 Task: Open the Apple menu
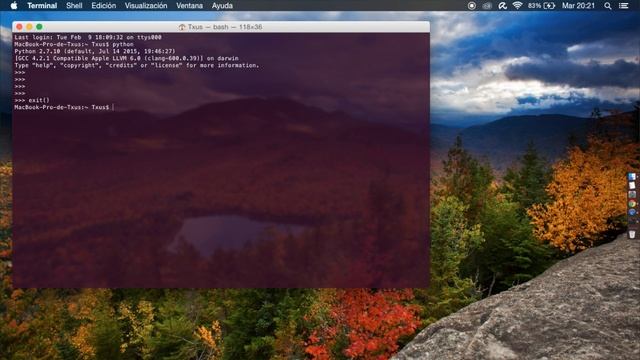[x=14, y=6]
